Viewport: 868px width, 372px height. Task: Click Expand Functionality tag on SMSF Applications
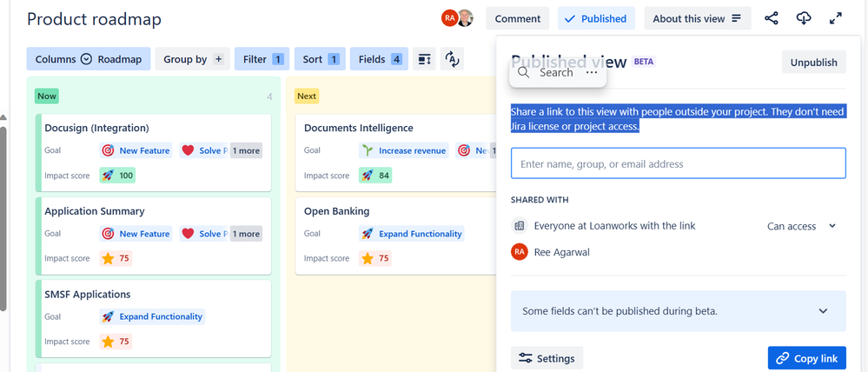click(x=152, y=316)
